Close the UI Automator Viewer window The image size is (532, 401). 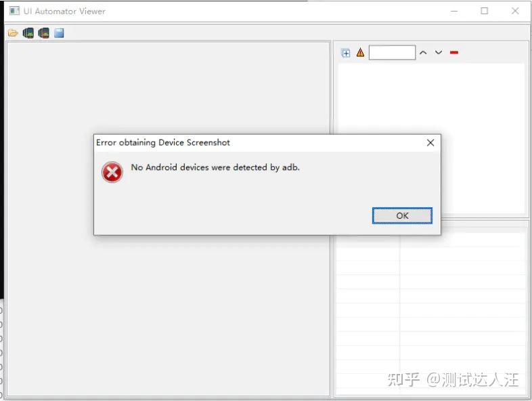click(515, 11)
